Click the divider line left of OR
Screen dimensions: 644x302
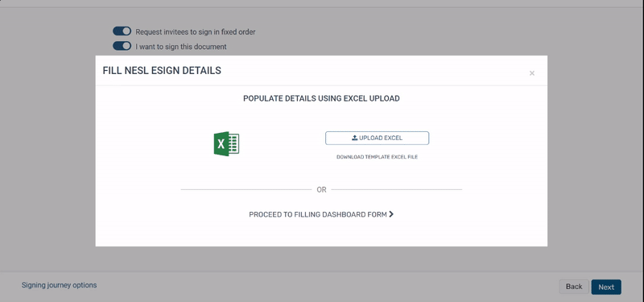coord(246,189)
